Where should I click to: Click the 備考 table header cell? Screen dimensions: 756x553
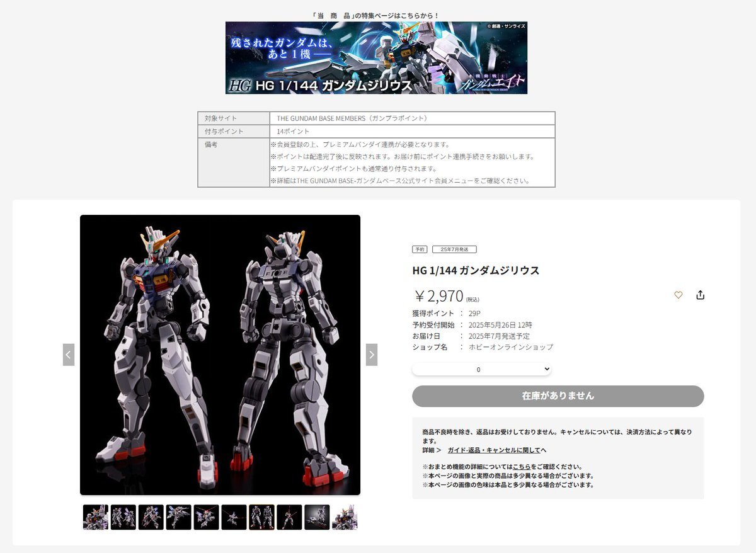point(234,162)
